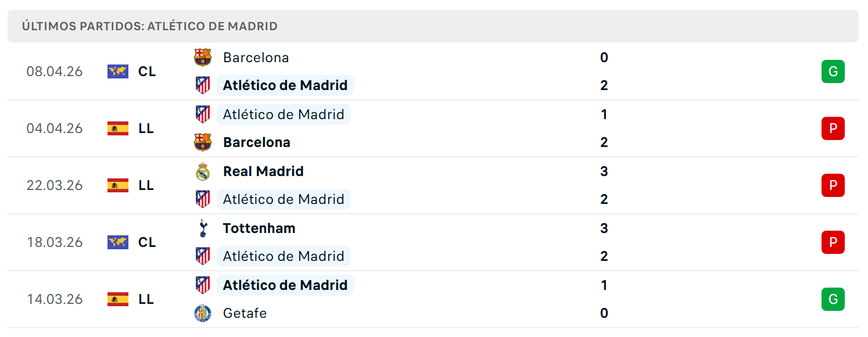Click the LL league label for 04.04.26
The height and width of the screenshot is (337, 868).
pos(146,128)
